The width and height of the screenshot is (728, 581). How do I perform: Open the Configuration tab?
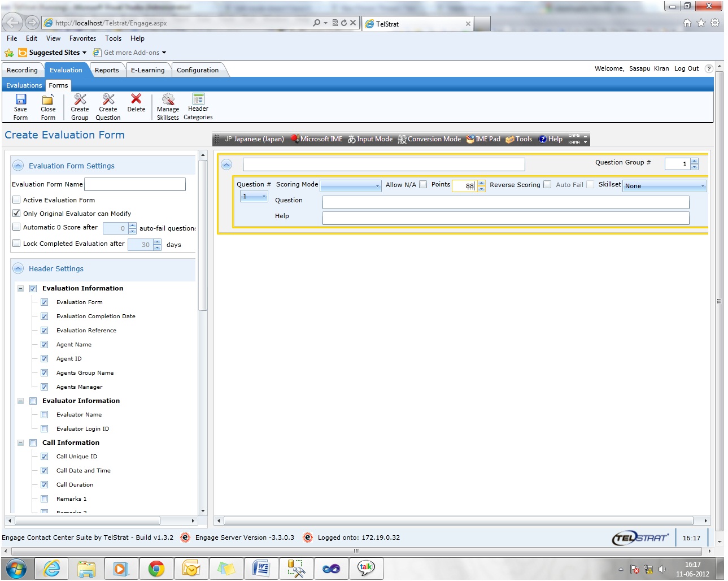pos(198,70)
